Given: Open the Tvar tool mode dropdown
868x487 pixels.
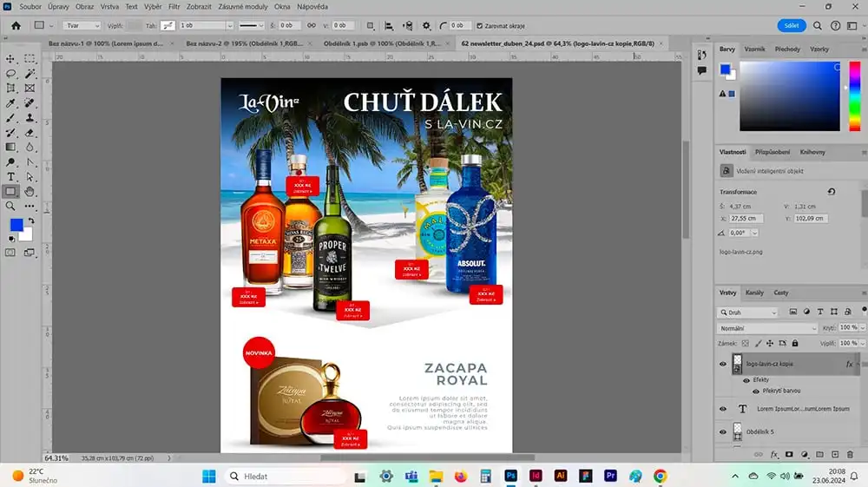Looking at the screenshot, I should [81, 25].
